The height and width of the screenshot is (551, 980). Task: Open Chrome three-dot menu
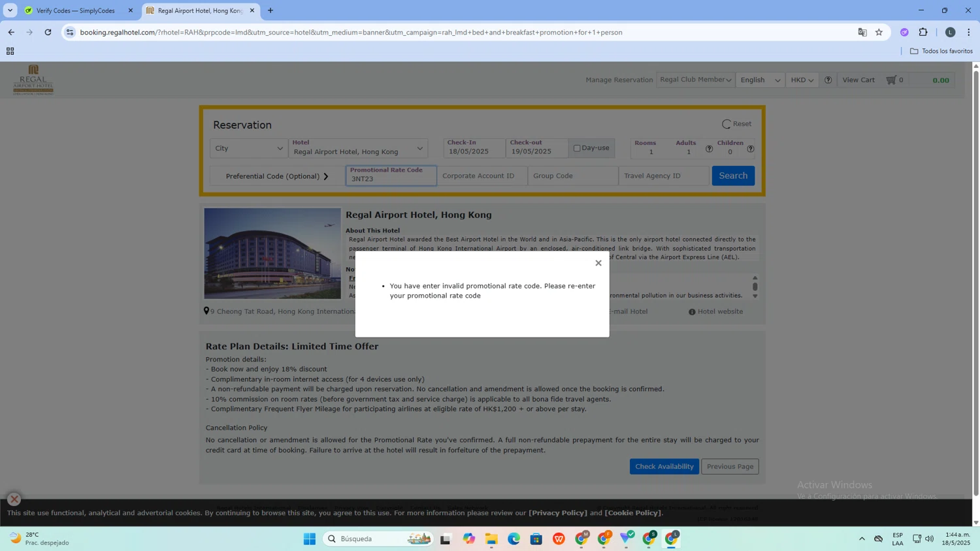[x=969, y=32]
